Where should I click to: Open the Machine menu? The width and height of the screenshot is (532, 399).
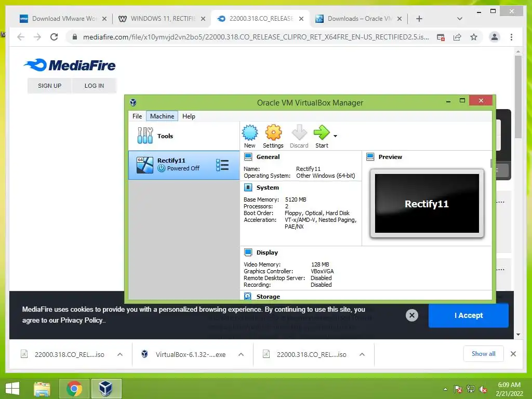pyautogui.click(x=162, y=116)
